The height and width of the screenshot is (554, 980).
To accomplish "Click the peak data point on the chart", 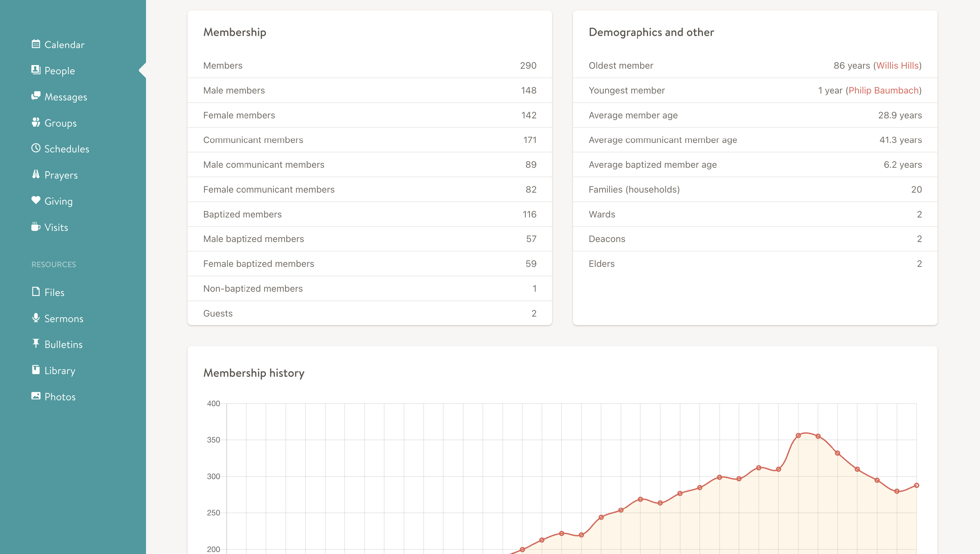I will pos(798,436).
